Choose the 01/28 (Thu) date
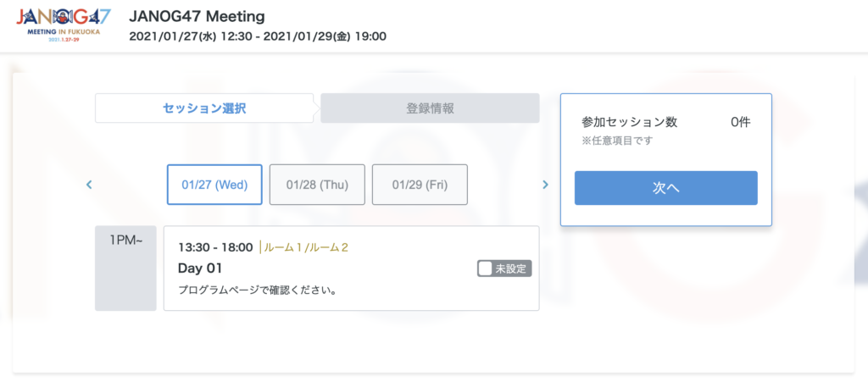This screenshot has height=382, width=868. tap(317, 185)
